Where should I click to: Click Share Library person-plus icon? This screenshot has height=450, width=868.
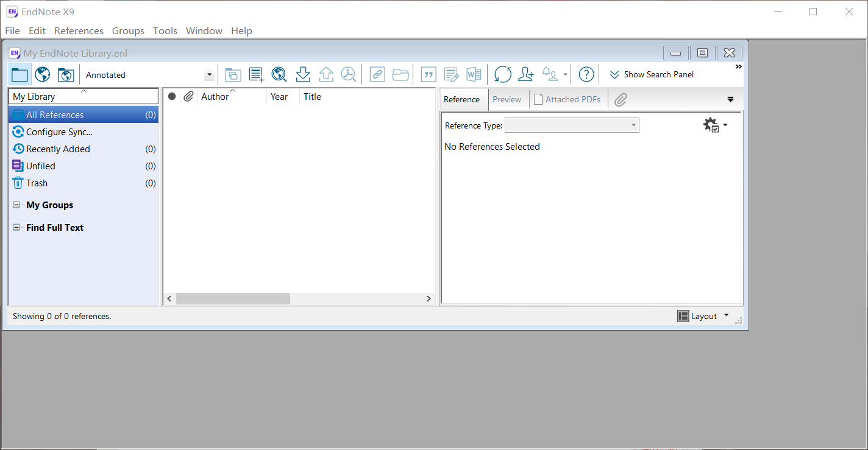(525, 74)
